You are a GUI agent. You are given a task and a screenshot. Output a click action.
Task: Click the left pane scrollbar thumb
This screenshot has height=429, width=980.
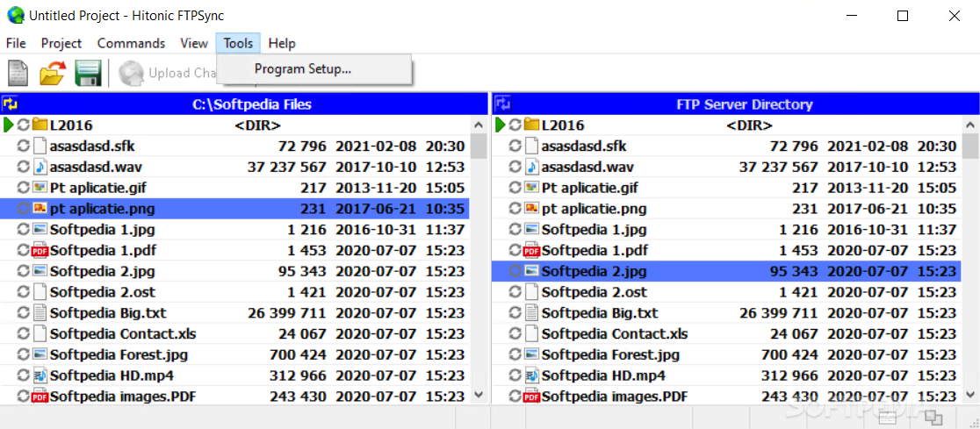pyautogui.click(x=479, y=147)
